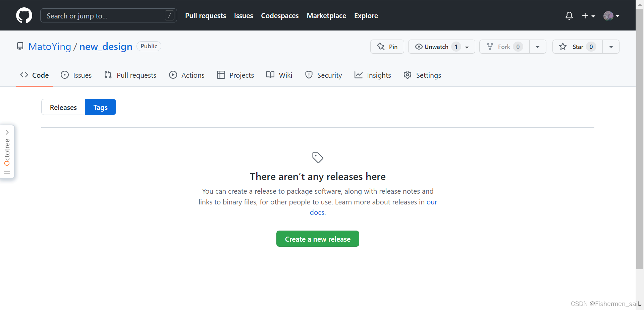Open the new_design repository link
644x310 pixels.
tap(106, 46)
